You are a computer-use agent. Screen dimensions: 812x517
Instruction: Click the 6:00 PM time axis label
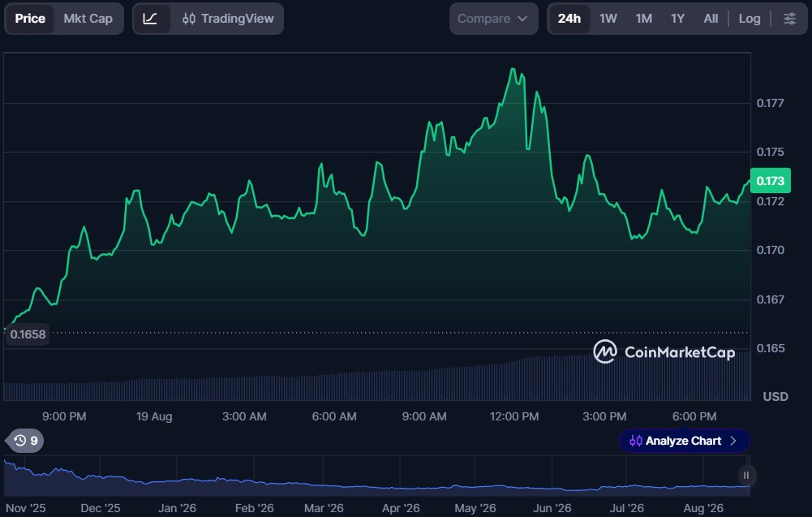pos(694,416)
